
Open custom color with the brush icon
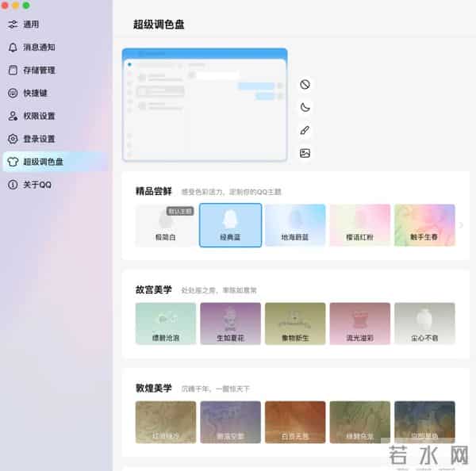point(305,130)
